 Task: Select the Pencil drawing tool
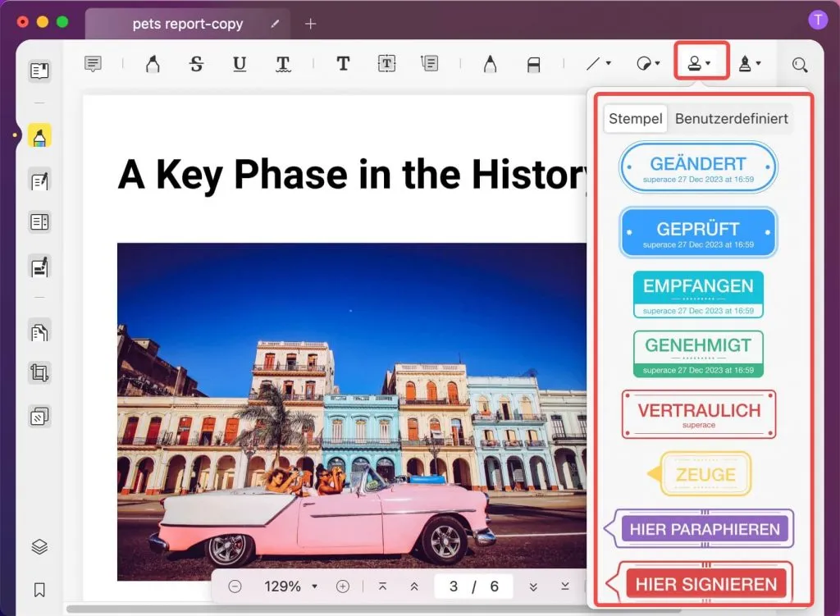pos(490,64)
